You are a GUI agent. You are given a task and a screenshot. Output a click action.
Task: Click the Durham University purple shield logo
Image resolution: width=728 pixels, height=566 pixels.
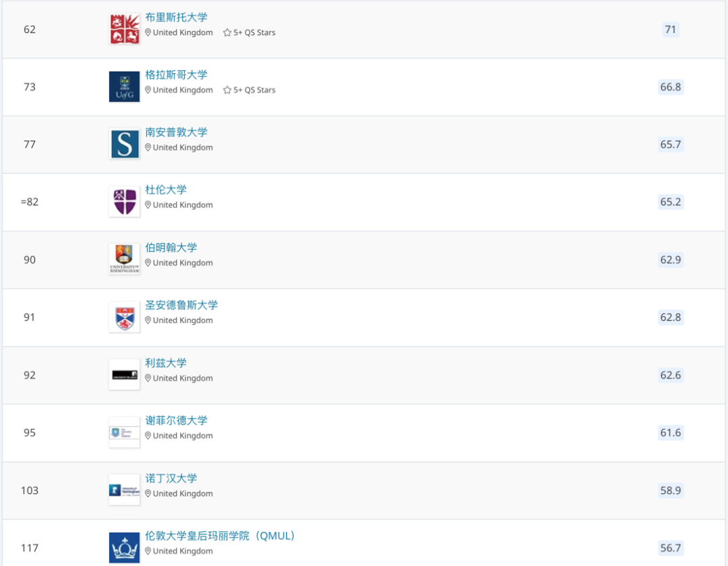tap(124, 202)
